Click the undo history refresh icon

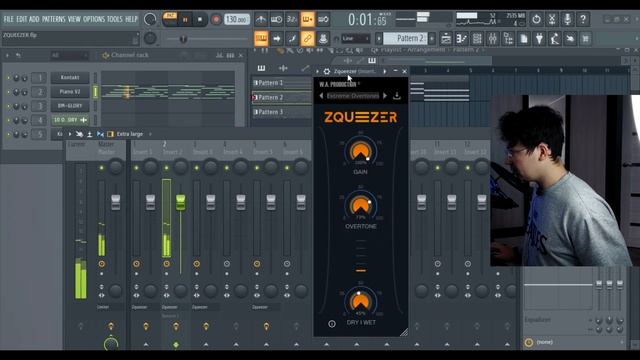pos(536,19)
